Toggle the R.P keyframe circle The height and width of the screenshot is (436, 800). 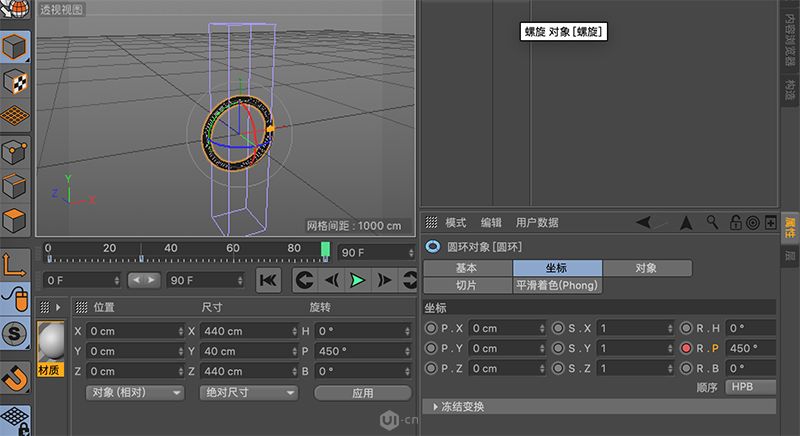[x=686, y=348]
